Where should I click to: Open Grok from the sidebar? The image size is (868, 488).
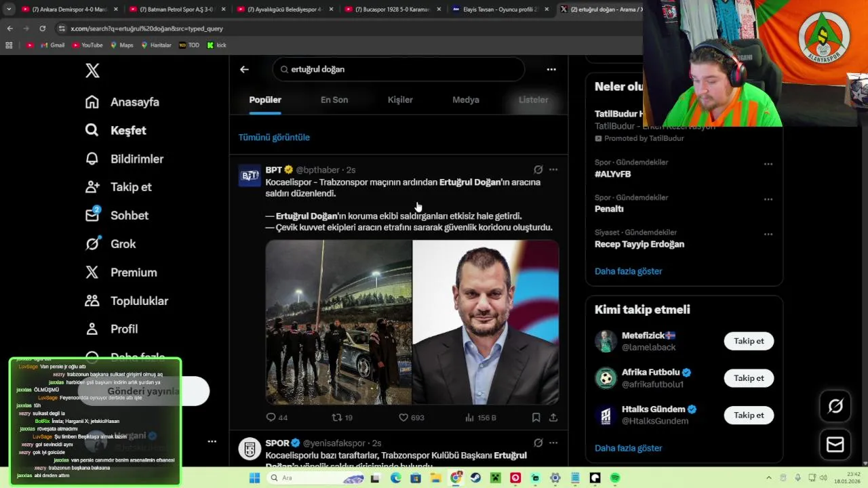tap(111, 244)
